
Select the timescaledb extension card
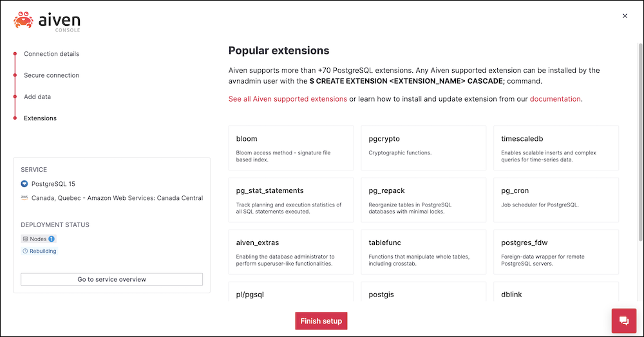click(556, 148)
